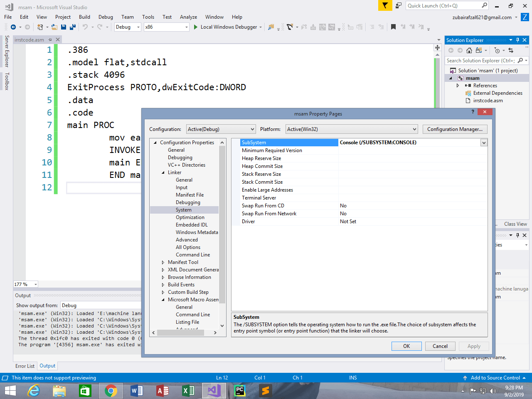Click the OK button in Property Pages
The image size is (532, 399).
[406, 346]
